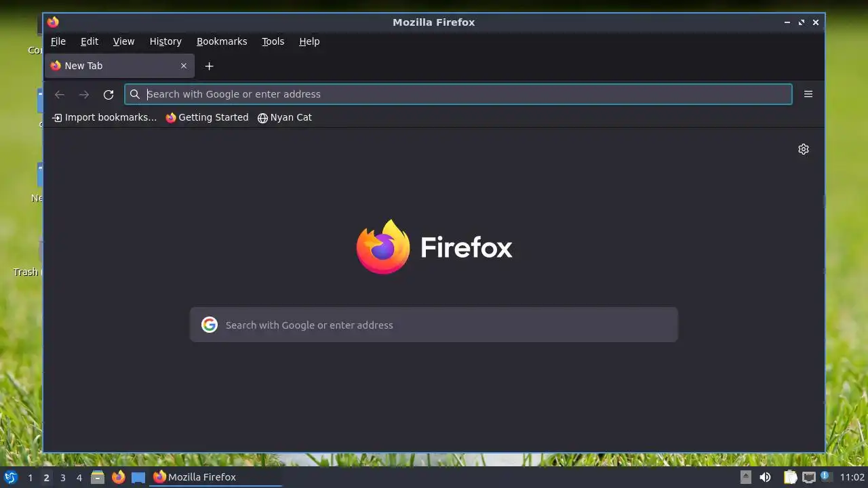Open the Tools menu

coord(273,41)
